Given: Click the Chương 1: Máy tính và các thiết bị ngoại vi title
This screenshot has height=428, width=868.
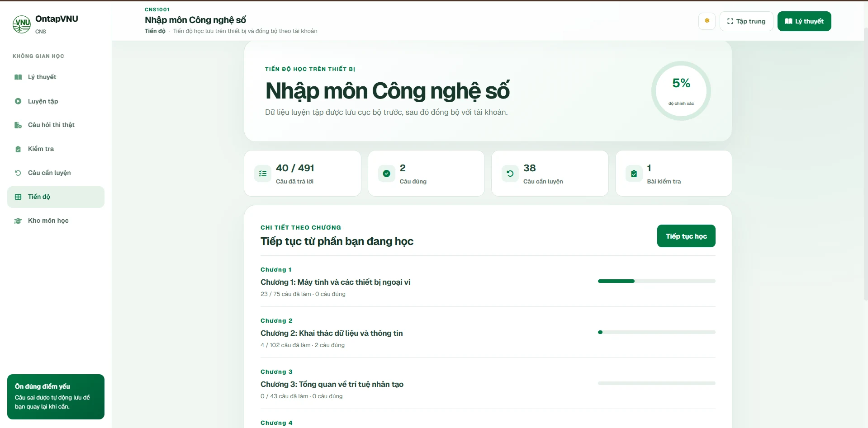Looking at the screenshot, I should coord(336,282).
